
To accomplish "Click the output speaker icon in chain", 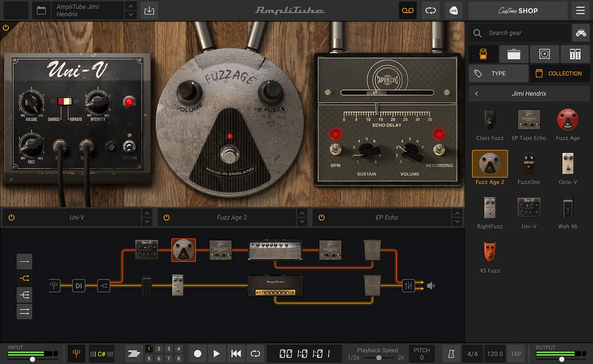I will pos(431,285).
